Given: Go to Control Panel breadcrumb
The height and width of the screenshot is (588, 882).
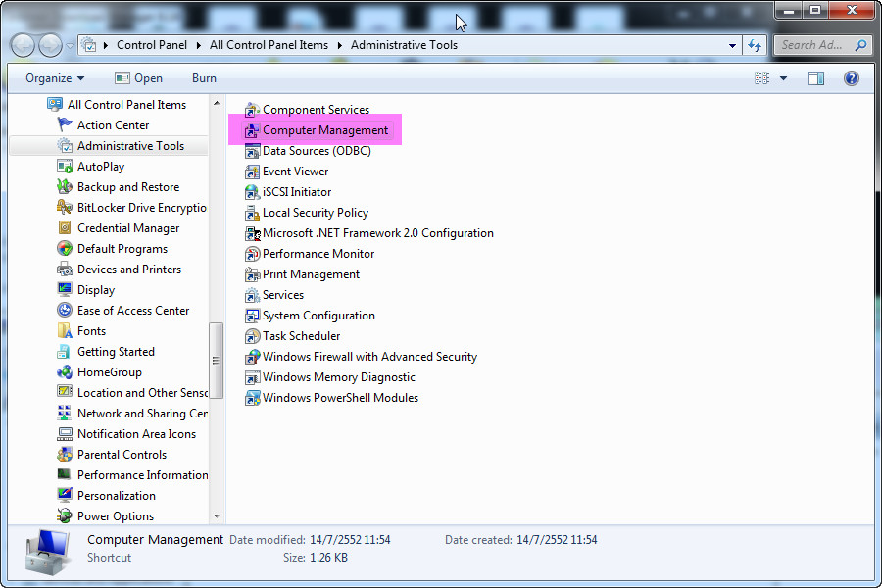Looking at the screenshot, I should click(x=152, y=45).
